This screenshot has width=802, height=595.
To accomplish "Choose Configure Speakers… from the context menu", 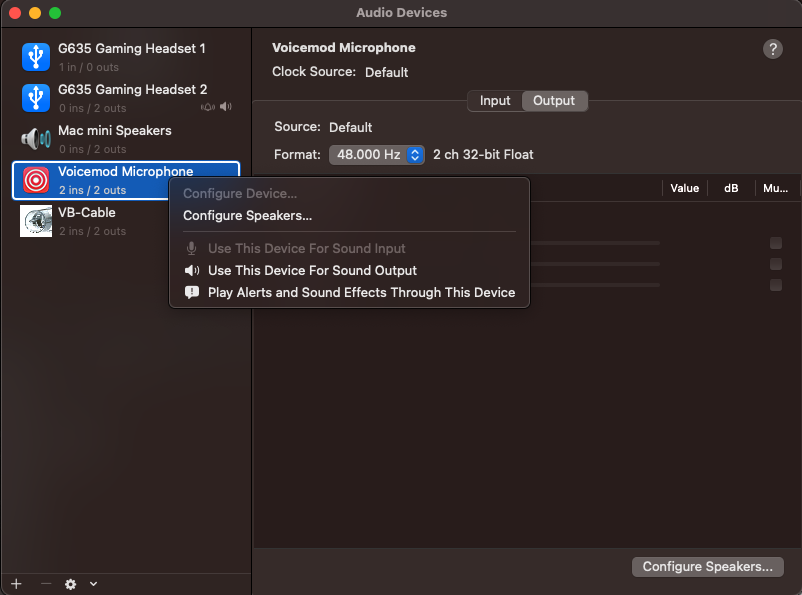I will (x=349, y=215).
